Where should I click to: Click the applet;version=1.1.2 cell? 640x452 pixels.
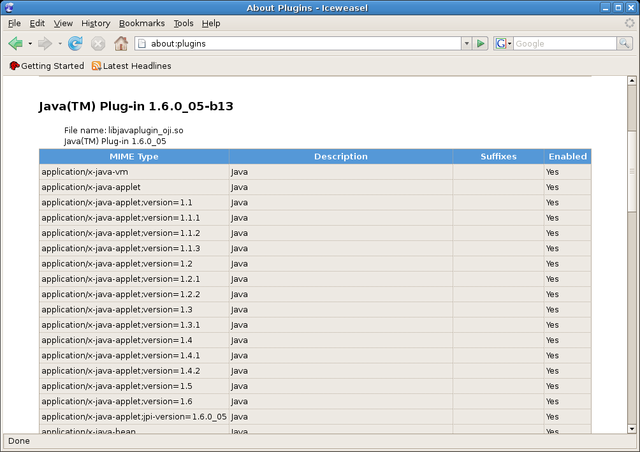pos(134,233)
